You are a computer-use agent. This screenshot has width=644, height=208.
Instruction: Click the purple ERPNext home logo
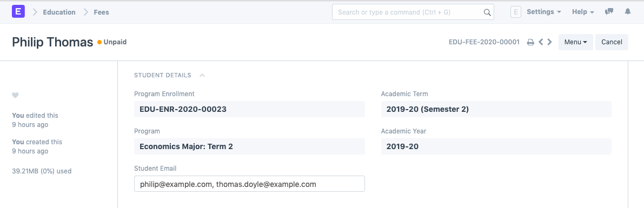18,11
